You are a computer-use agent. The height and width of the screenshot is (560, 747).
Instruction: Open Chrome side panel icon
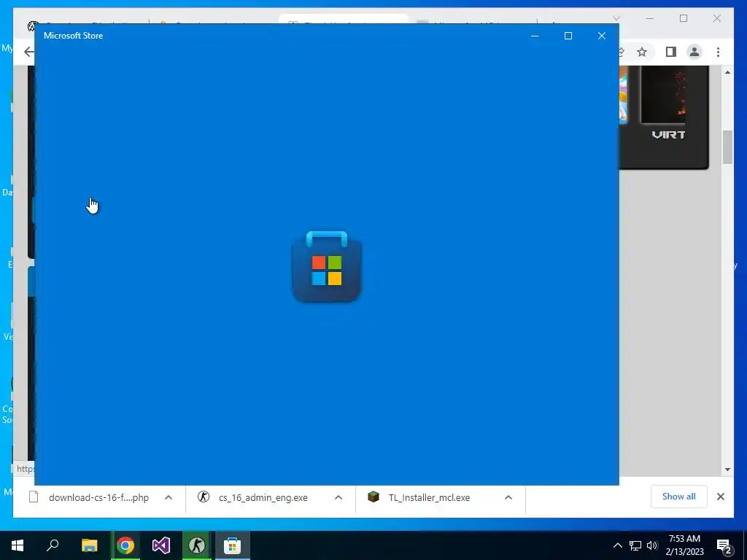[671, 52]
